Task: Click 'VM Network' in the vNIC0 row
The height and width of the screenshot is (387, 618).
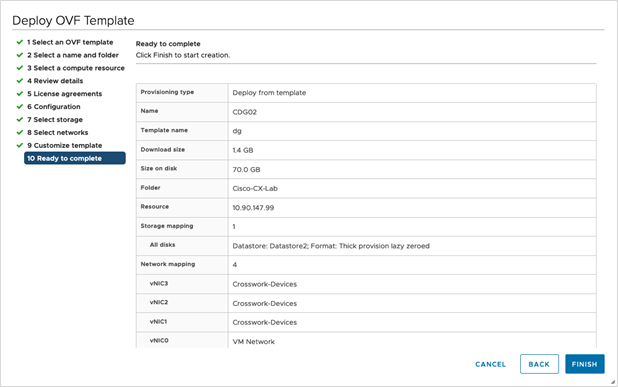Action: [x=253, y=342]
